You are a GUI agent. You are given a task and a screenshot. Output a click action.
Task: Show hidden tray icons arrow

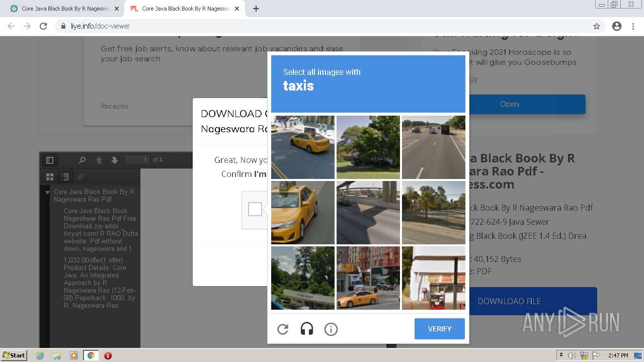[x=561, y=355]
